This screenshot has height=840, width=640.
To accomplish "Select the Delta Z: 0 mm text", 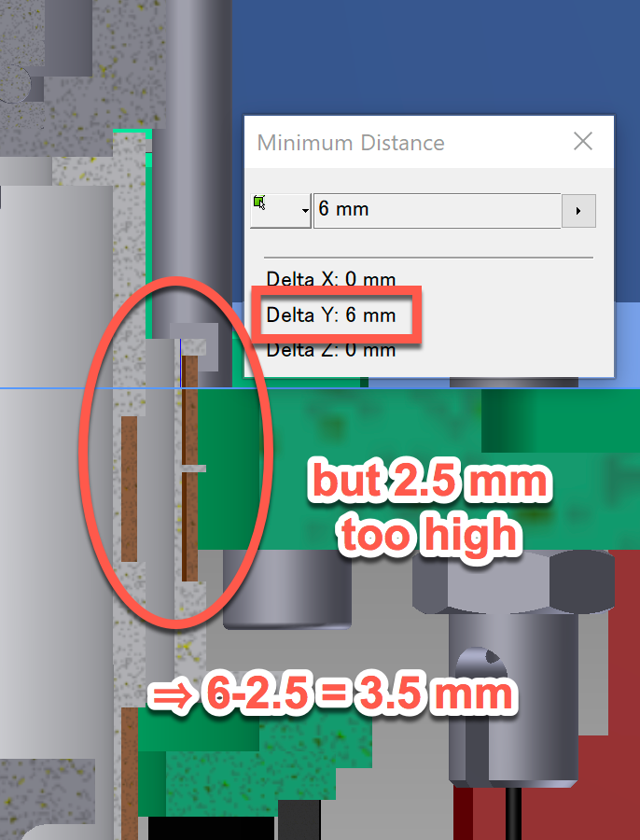I will [x=331, y=350].
